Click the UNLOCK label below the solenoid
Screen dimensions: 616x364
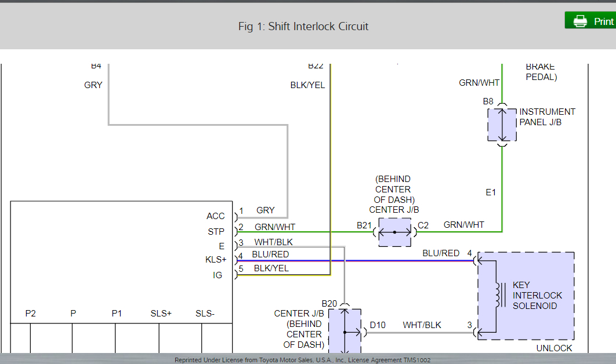point(554,348)
